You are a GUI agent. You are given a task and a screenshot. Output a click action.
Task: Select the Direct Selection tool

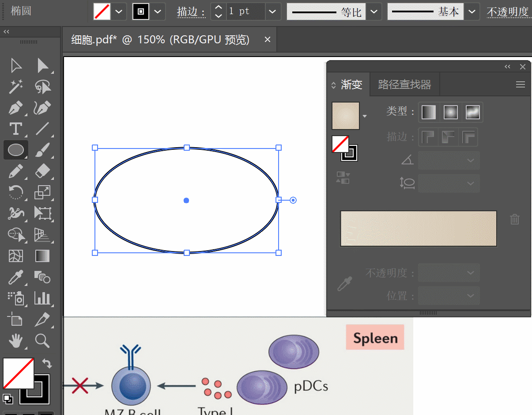click(43, 66)
